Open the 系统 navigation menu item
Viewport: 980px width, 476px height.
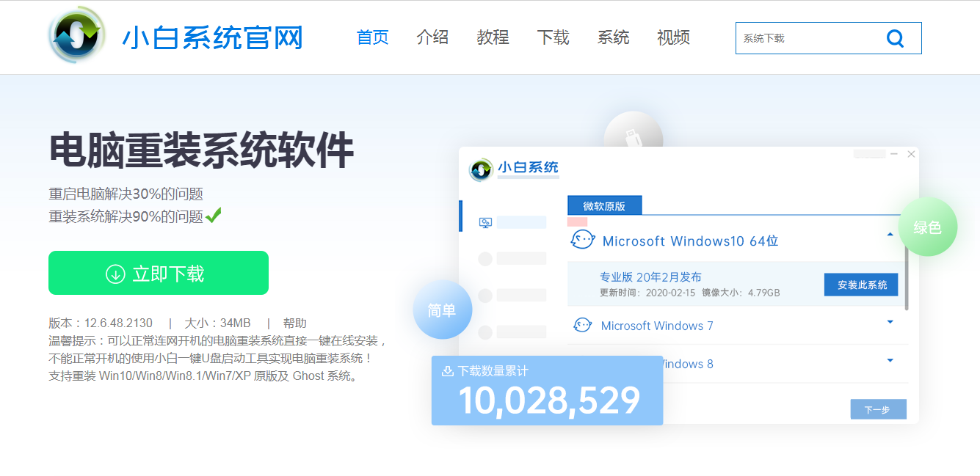pos(613,37)
